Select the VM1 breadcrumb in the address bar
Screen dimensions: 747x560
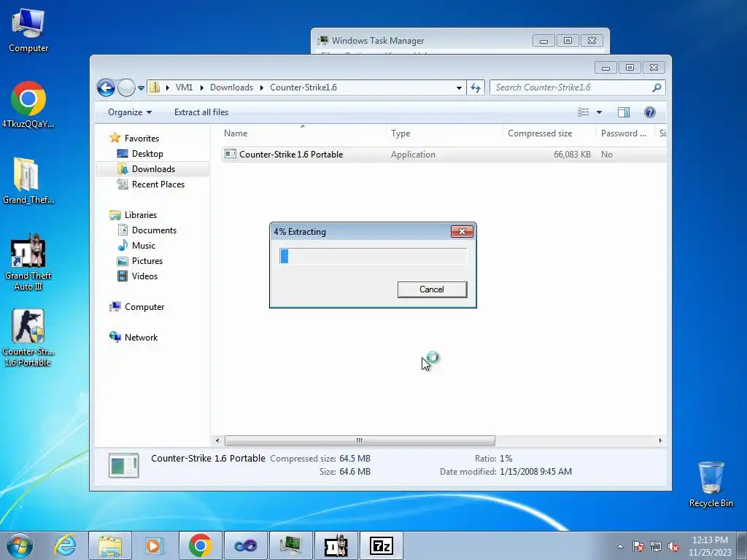(184, 87)
